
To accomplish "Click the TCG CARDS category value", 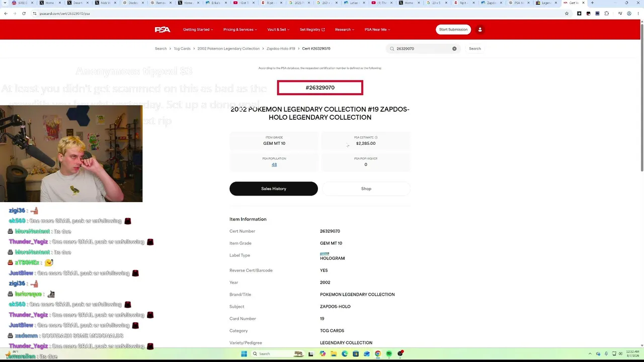I will click(x=332, y=331).
